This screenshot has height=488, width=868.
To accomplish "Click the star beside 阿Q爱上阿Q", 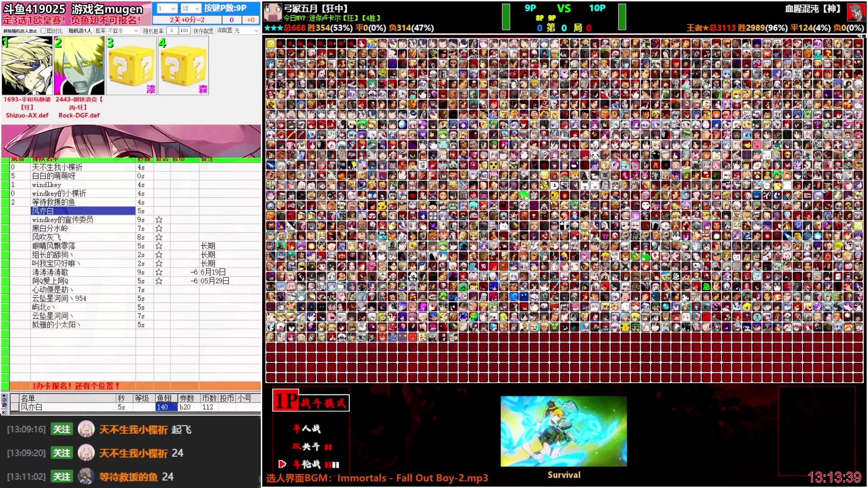I will [159, 281].
